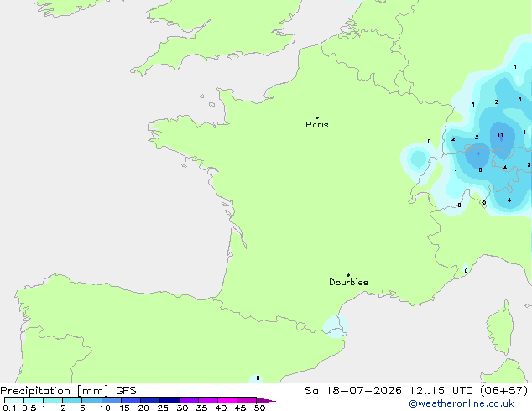532x411 pixels.
Task: Click the Paris city label
Action: tap(317, 125)
